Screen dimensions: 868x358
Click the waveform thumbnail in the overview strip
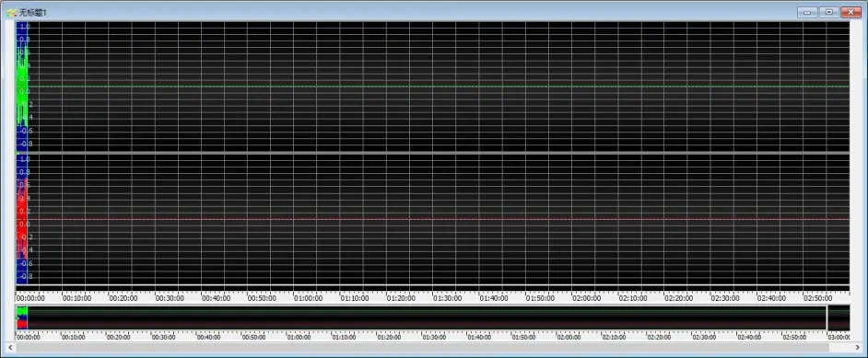tap(22, 318)
